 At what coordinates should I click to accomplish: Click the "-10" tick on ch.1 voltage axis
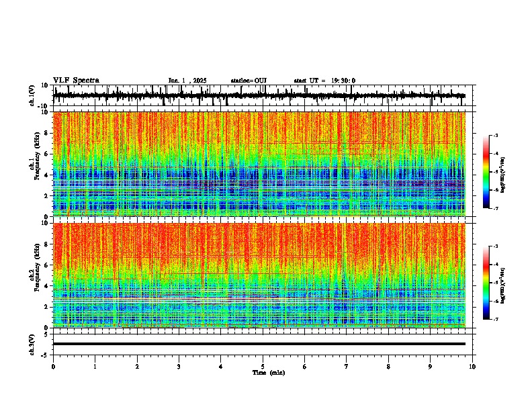point(44,106)
